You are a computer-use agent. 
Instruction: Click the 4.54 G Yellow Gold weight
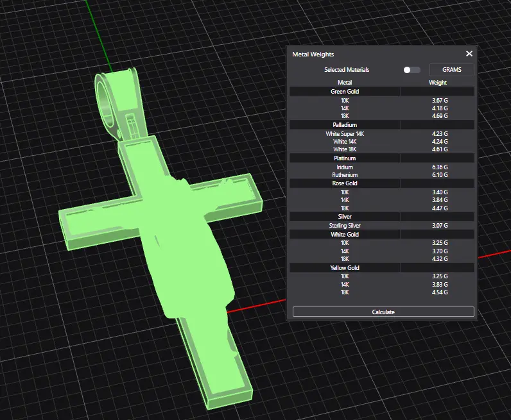440,292
